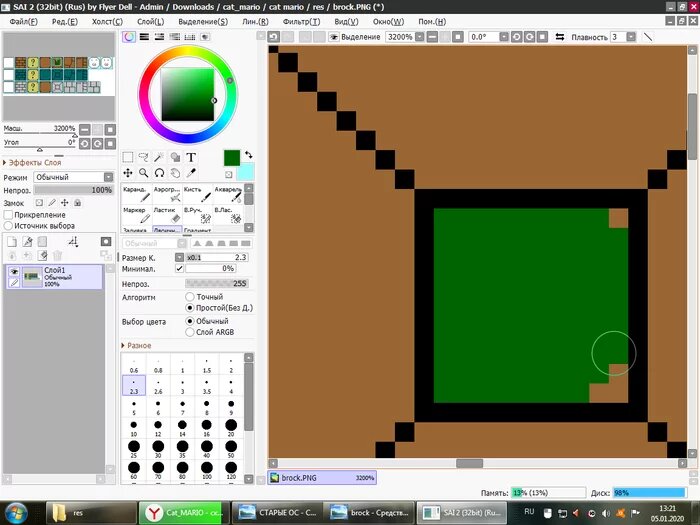The height and width of the screenshot is (525, 700).
Task: Choose the В.Руч. selection pen
Action: click(197, 215)
